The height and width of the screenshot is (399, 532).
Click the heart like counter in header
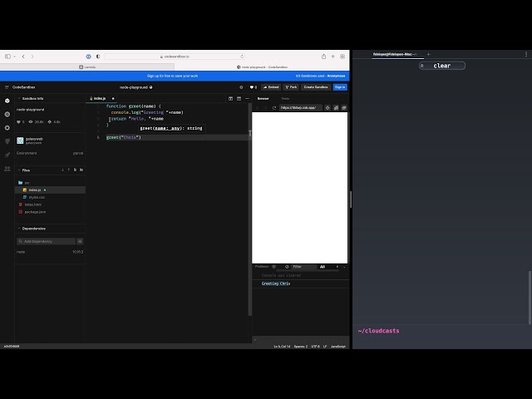click(253, 87)
